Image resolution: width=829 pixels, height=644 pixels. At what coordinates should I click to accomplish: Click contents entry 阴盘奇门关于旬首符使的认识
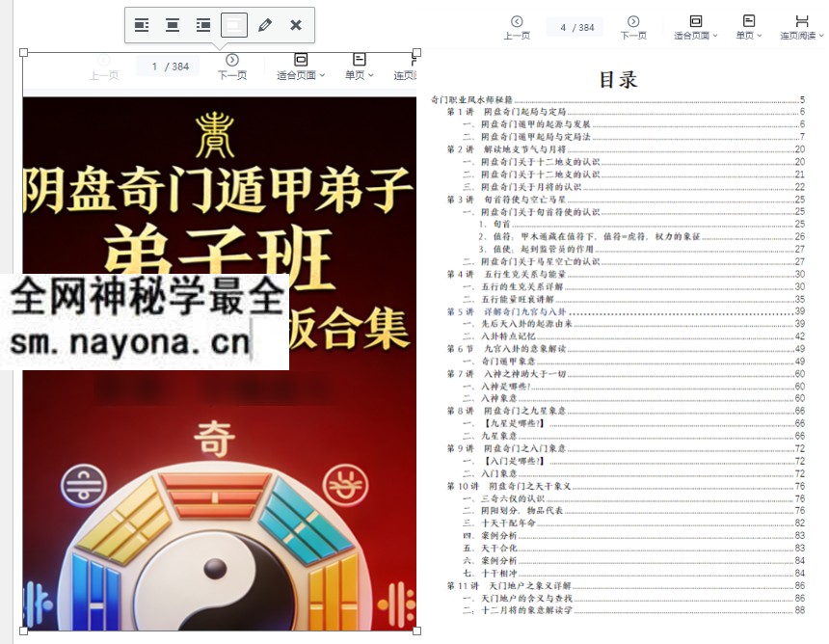pos(634,212)
